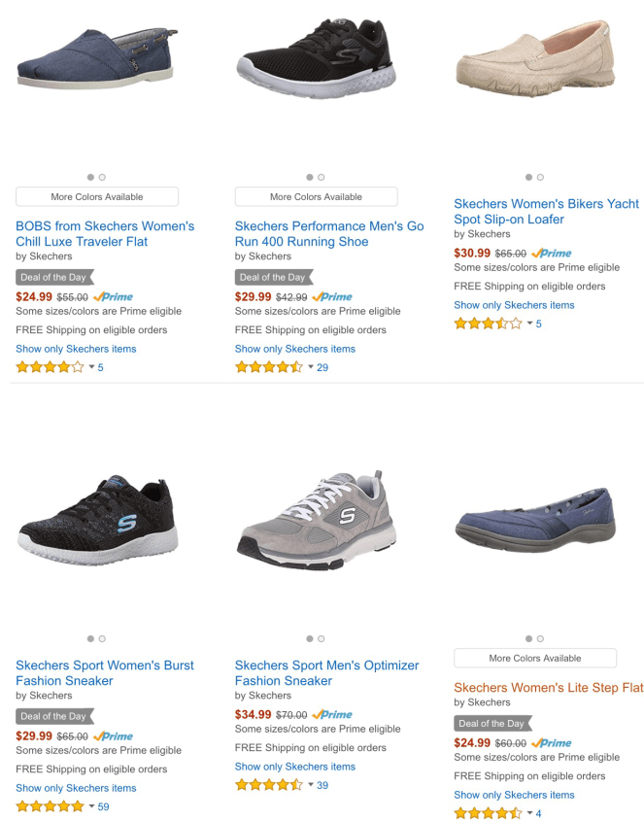Click Show only Skechers items under BOBS Flat
This screenshot has height=820, width=644.
point(76,349)
